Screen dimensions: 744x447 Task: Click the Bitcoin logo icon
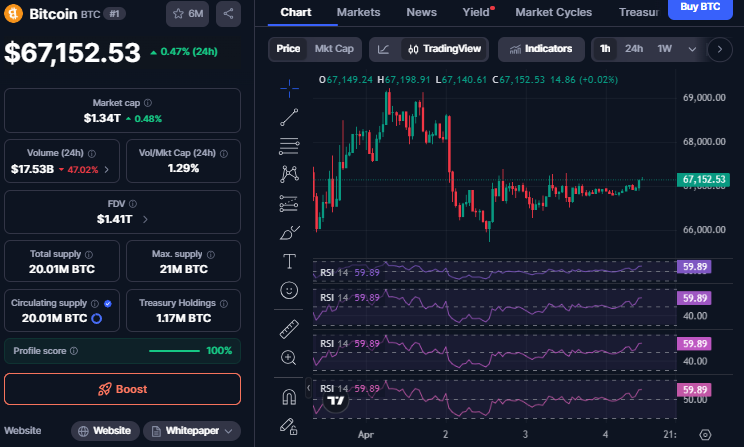pyautogui.click(x=13, y=13)
